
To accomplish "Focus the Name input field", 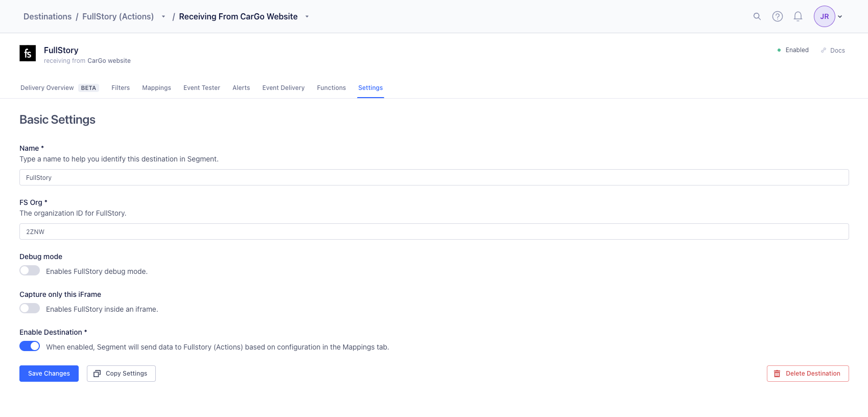I will pos(434,177).
